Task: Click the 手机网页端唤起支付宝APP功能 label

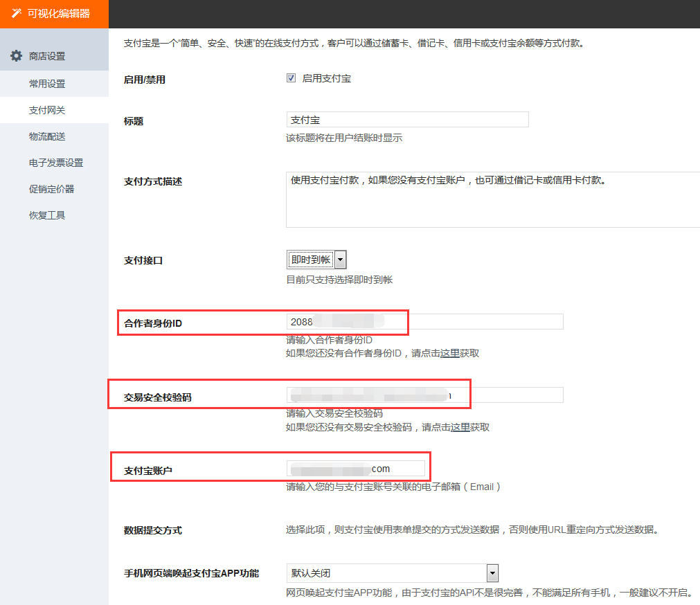Action: [192, 573]
